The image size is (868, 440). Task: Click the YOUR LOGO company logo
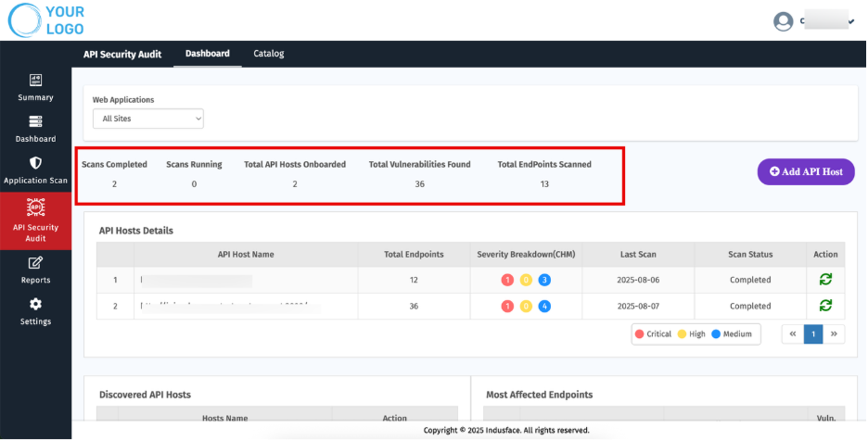click(46, 20)
